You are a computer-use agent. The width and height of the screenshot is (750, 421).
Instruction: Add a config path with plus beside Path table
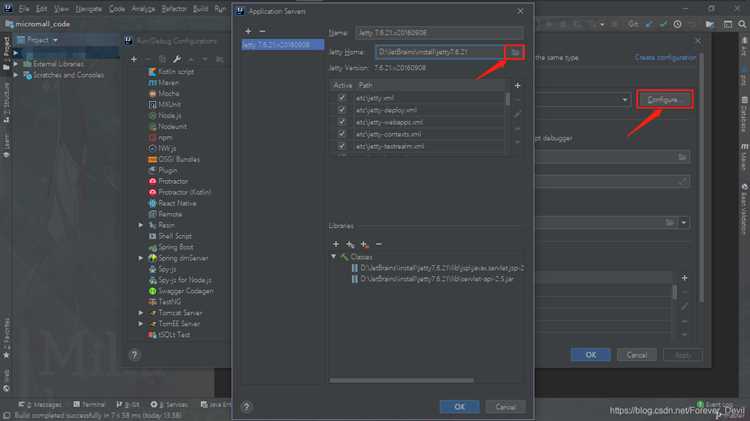pyautogui.click(x=517, y=85)
